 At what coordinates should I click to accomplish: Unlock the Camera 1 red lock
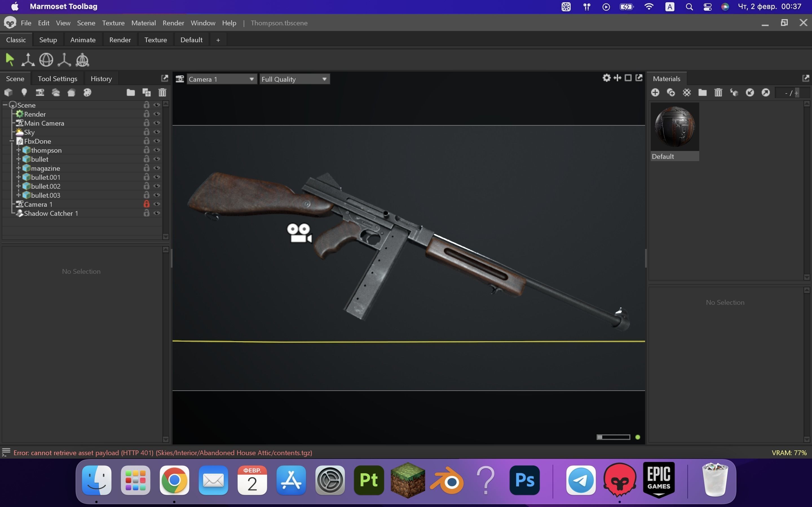pos(146,204)
